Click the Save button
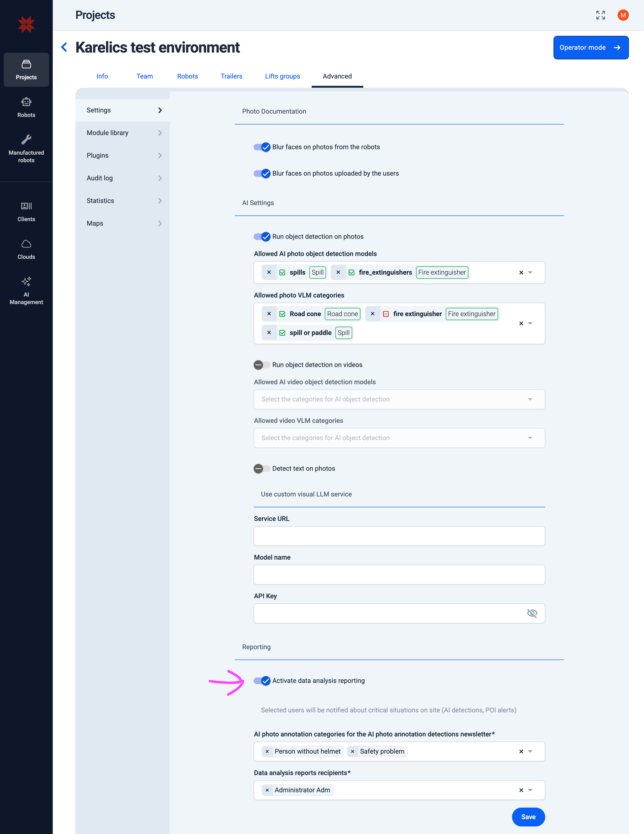Screen dimensions: 644x834 coord(528,817)
